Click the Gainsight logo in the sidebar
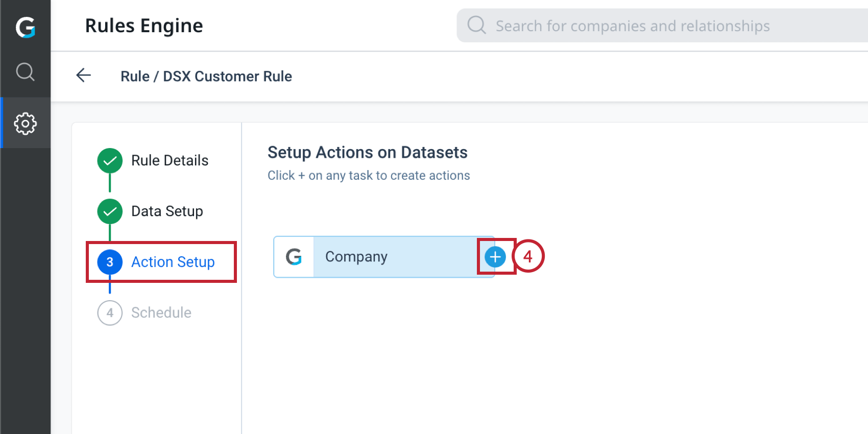The image size is (868, 434). (25, 27)
